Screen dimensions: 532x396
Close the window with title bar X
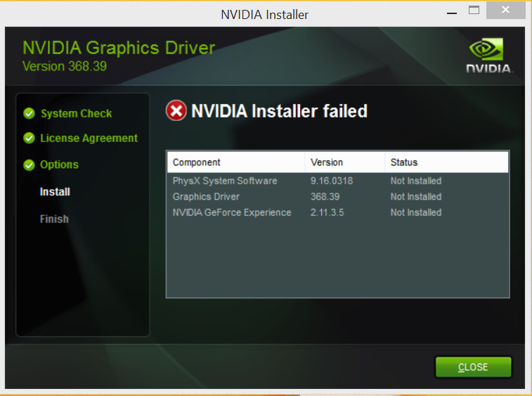coord(505,10)
